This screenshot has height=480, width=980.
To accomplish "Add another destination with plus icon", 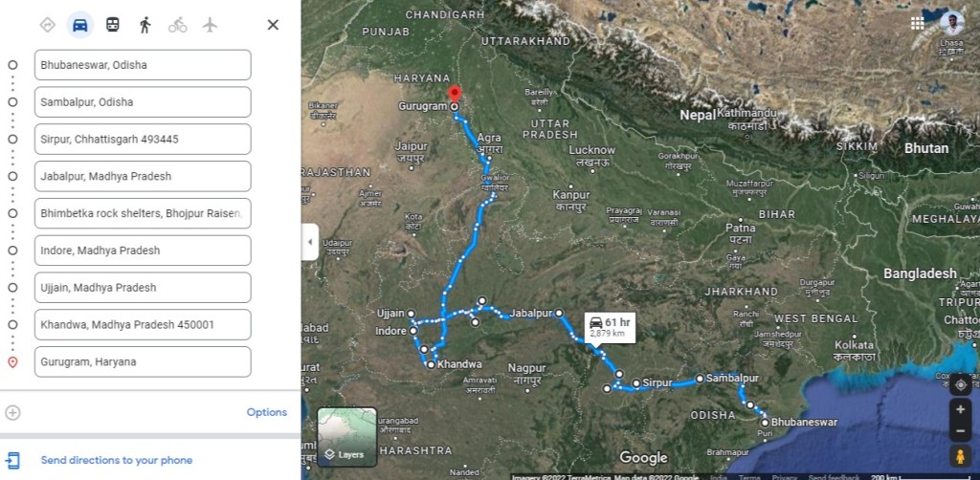I will point(12,412).
